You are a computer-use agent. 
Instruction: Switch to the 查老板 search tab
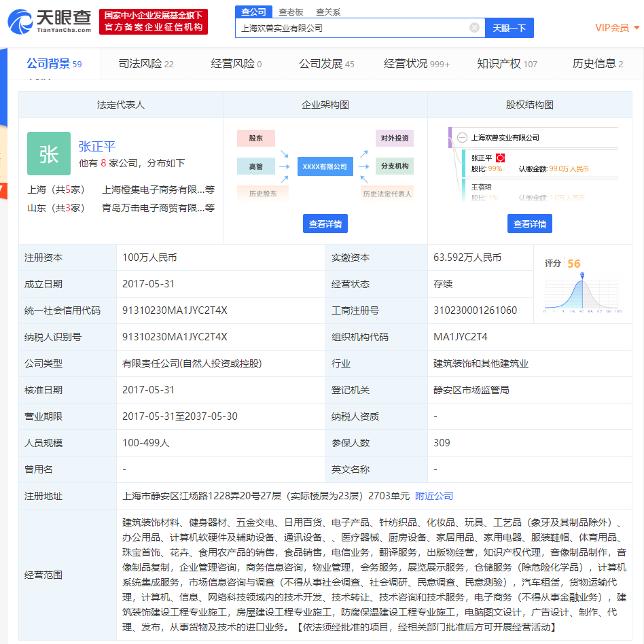[291, 12]
